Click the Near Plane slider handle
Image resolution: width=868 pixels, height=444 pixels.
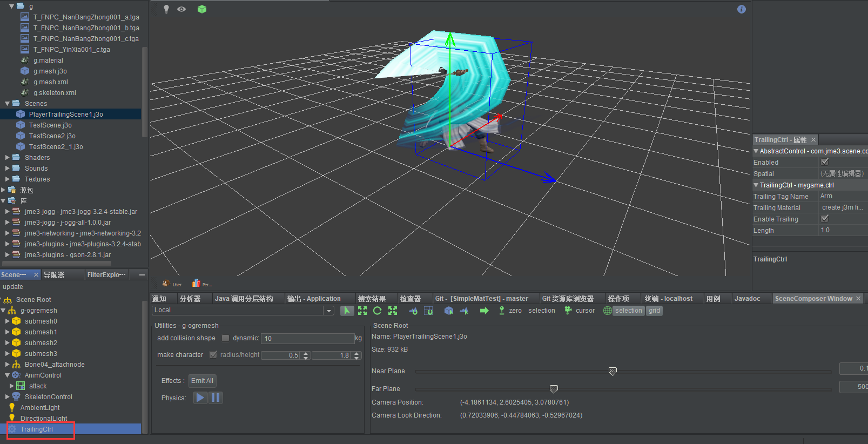(x=613, y=371)
